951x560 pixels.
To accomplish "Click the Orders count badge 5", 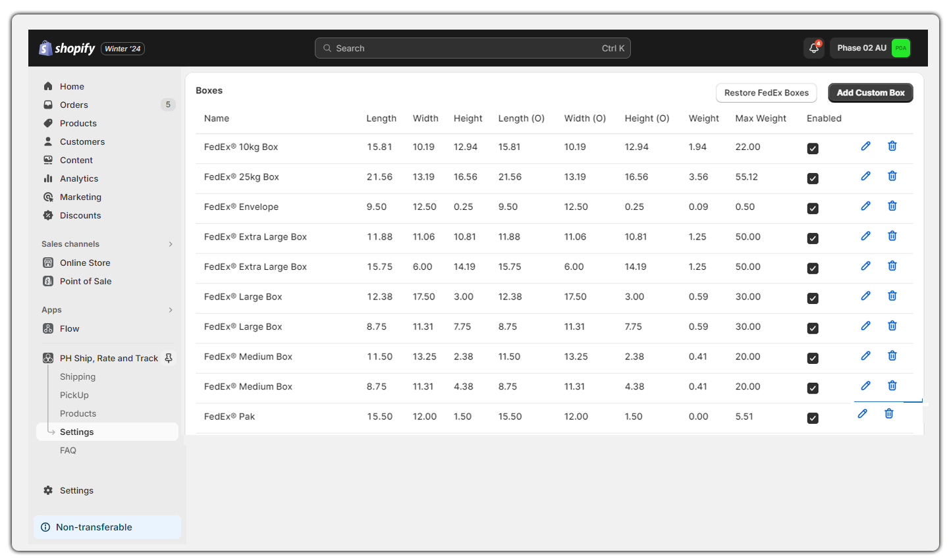I will click(168, 105).
